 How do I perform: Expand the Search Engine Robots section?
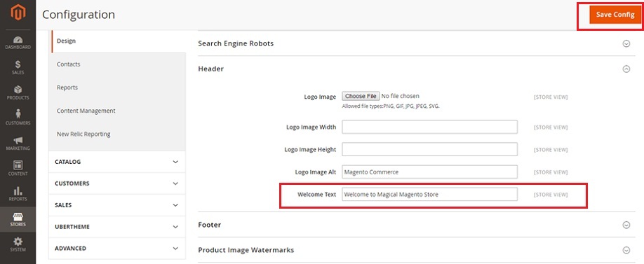(x=417, y=43)
